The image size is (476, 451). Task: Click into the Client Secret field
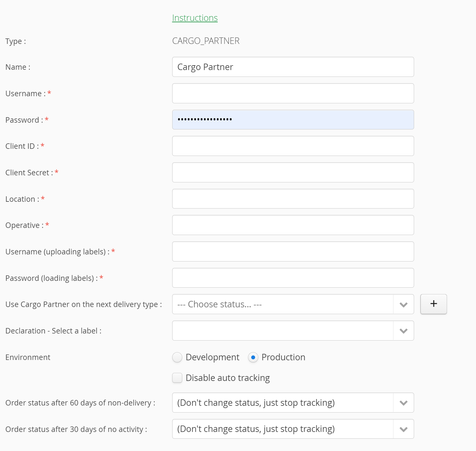point(293,172)
